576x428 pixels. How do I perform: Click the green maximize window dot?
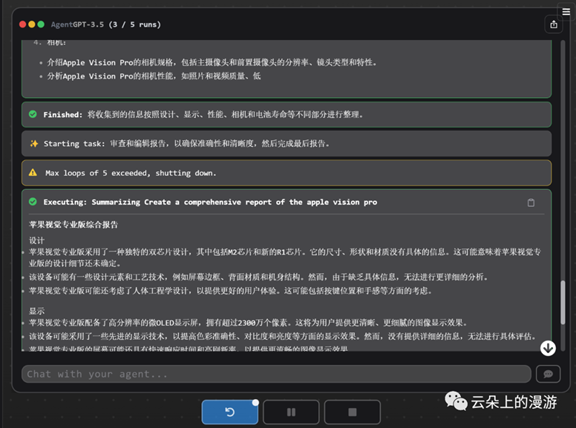[x=41, y=24]
